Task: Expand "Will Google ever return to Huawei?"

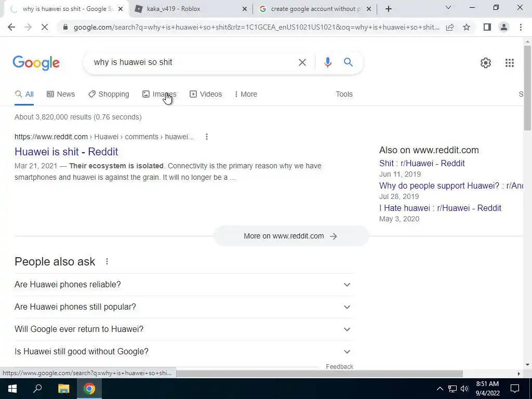Action: coord(184,329)
